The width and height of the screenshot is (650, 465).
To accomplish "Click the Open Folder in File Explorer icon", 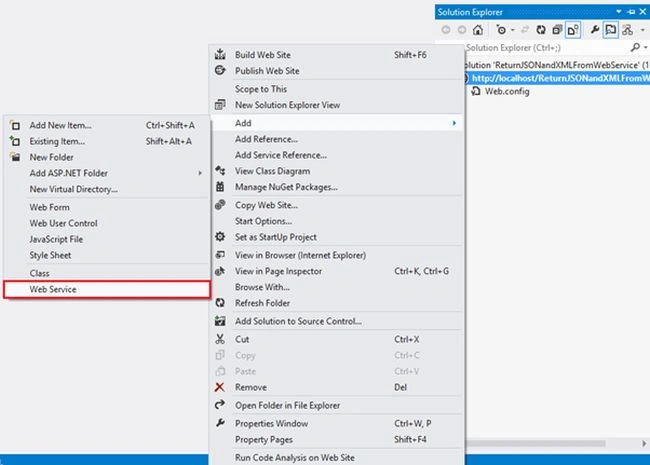I will click(220, 404).
